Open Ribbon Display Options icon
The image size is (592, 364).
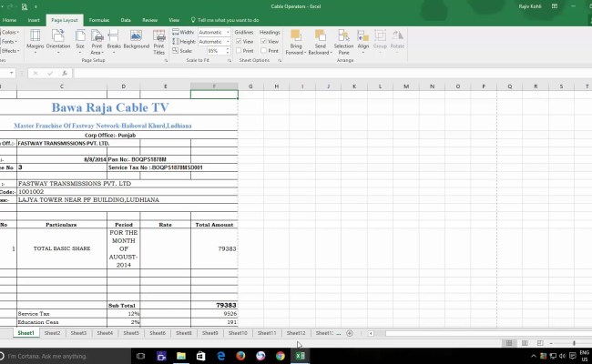(555, 6)
